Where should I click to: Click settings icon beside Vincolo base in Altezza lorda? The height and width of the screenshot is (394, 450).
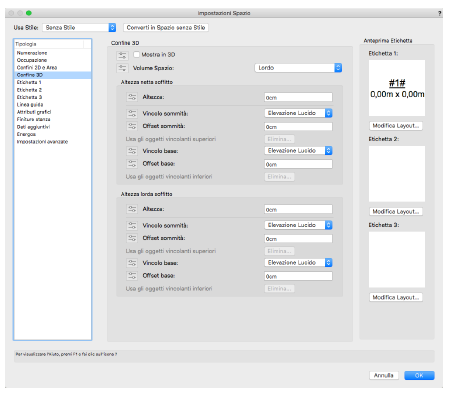[132, 263]
